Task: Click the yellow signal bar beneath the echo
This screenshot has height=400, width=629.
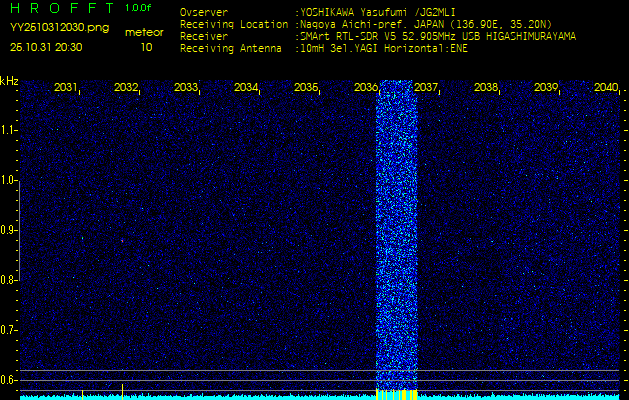Action: pos(395,394)
